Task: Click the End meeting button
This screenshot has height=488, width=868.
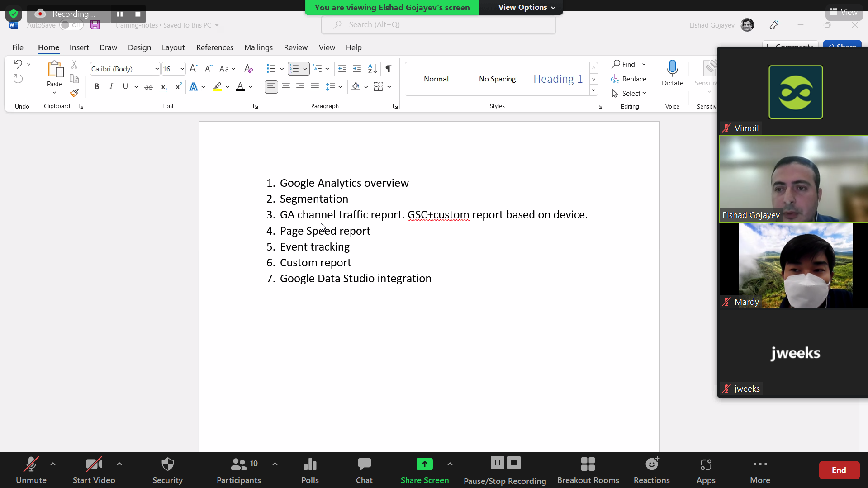Action: (839, 470)
